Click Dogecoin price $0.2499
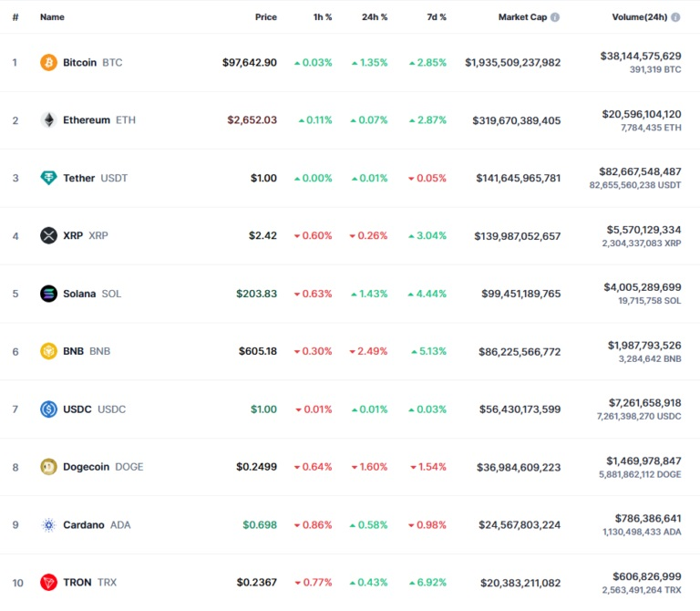This screenshot has width=700, height=611. (x=257, y=467)
